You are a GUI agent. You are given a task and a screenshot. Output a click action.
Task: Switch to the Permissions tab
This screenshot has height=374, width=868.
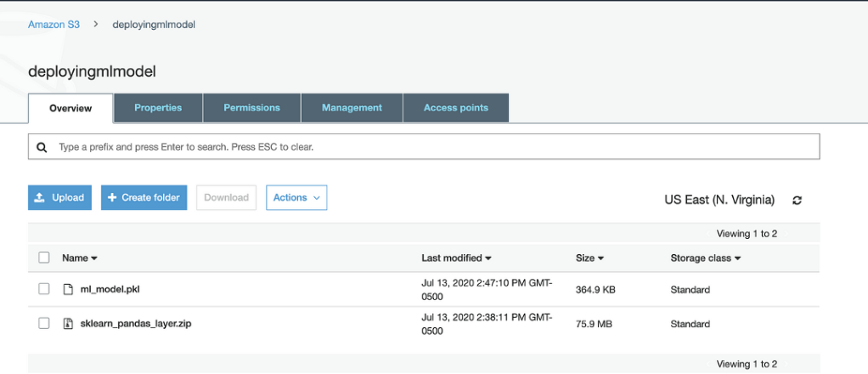click(251, 108)
